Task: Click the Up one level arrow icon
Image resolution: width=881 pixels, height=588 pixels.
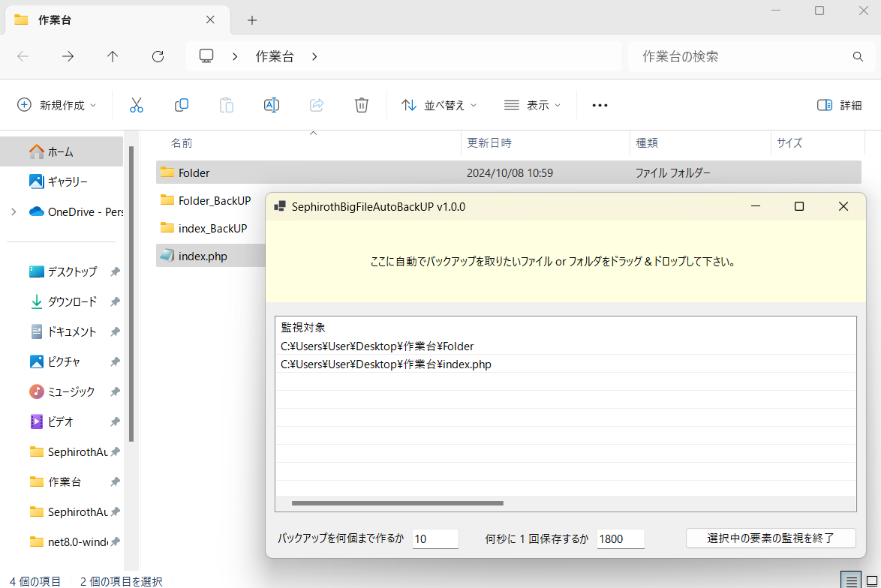Action: (x=112, y=56)
